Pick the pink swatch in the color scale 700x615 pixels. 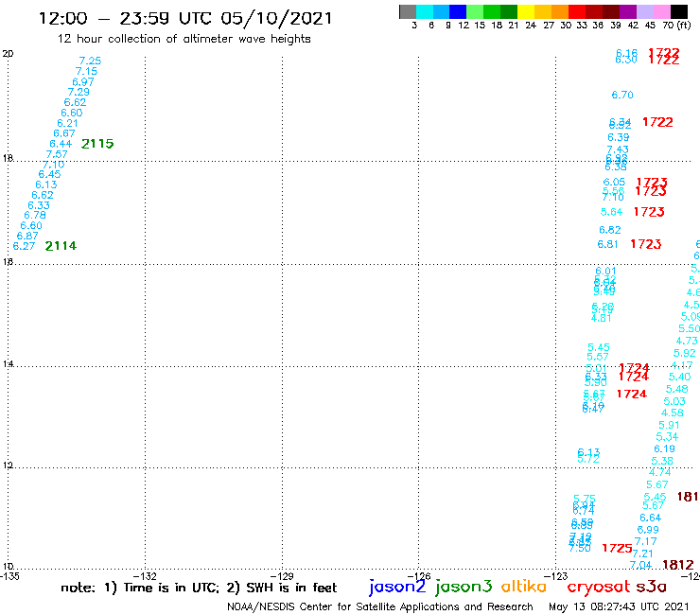[x=662, y=11]
